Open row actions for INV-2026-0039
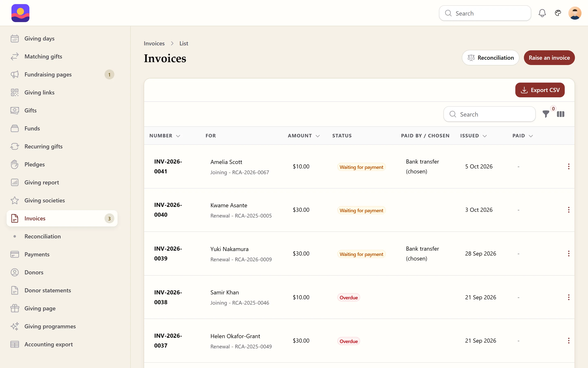 point(569,254)
